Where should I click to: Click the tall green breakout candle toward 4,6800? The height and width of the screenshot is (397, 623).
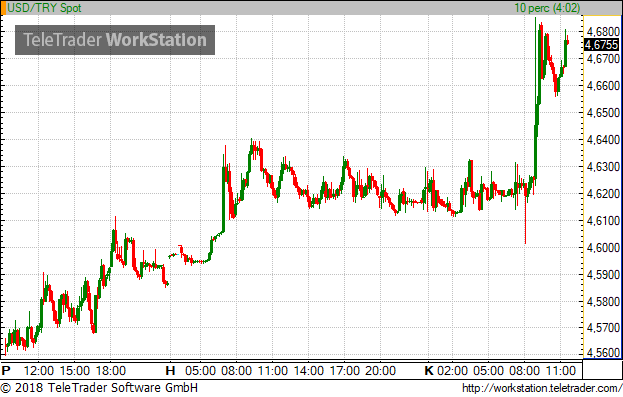tap(536, 99)
